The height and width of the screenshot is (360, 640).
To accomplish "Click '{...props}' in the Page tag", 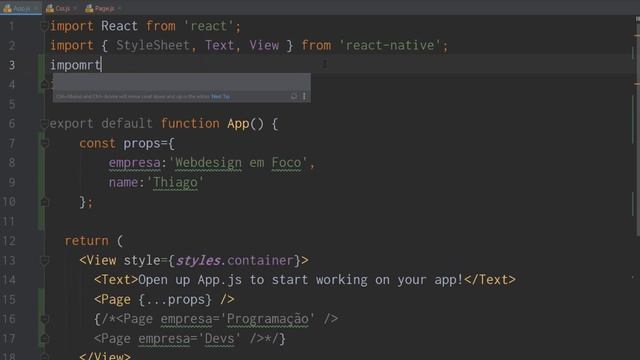I will (175, 300).
